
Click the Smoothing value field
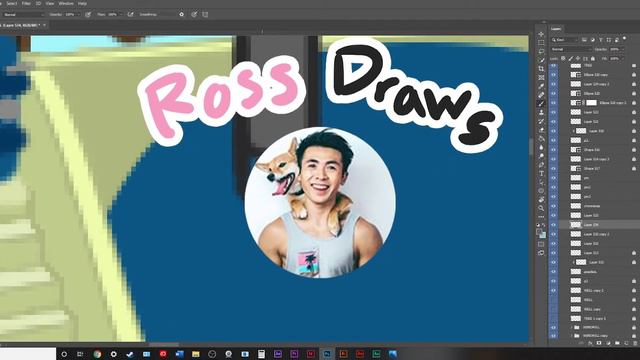tap(167, 14)
